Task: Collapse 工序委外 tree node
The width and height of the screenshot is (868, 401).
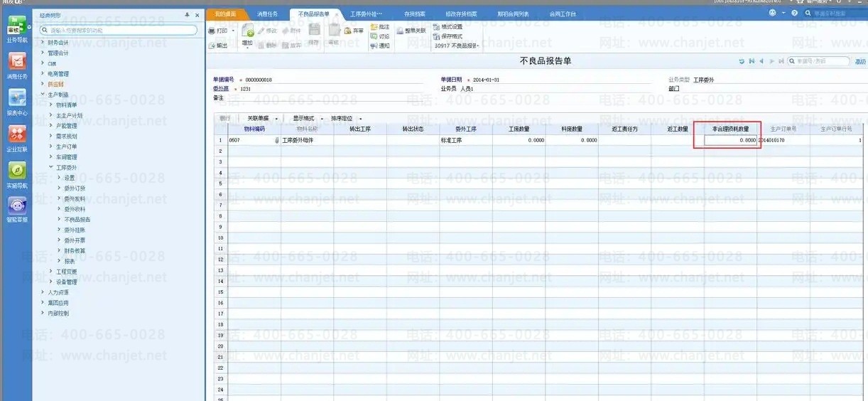Action: [51, 167]
